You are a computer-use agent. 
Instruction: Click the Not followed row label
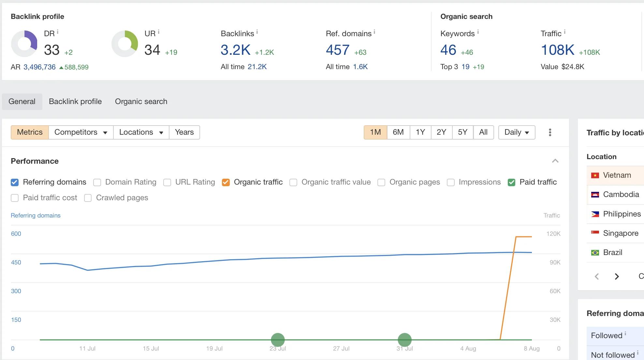(x=613, y=355)
